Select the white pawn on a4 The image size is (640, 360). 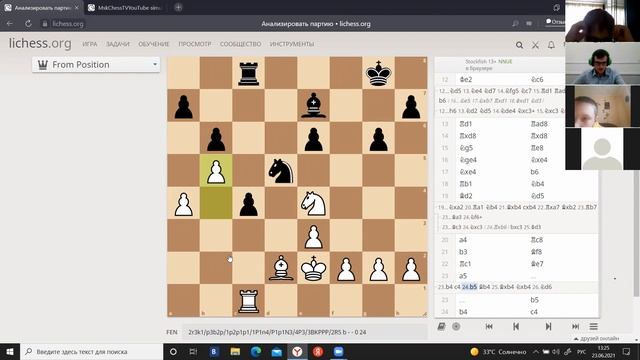tap(184, 203)
